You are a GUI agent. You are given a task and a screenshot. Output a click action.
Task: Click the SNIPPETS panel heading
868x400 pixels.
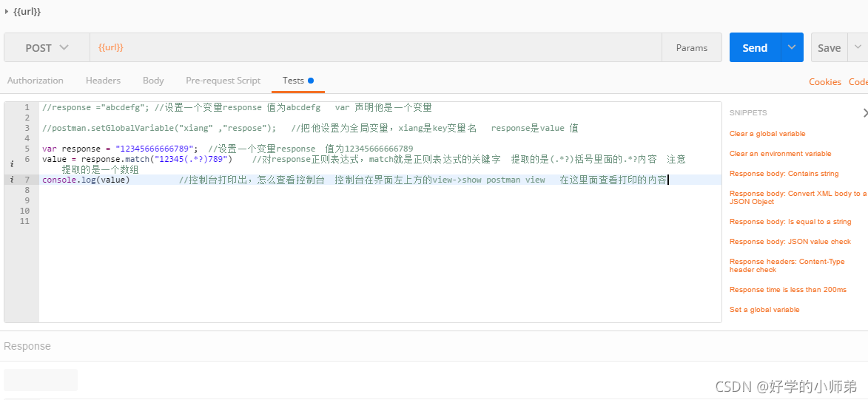pos(748,113)
